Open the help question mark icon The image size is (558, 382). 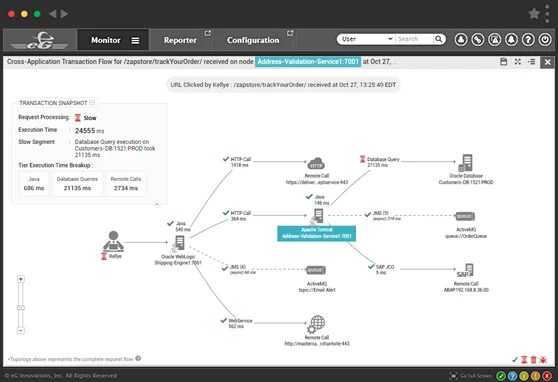528,39
